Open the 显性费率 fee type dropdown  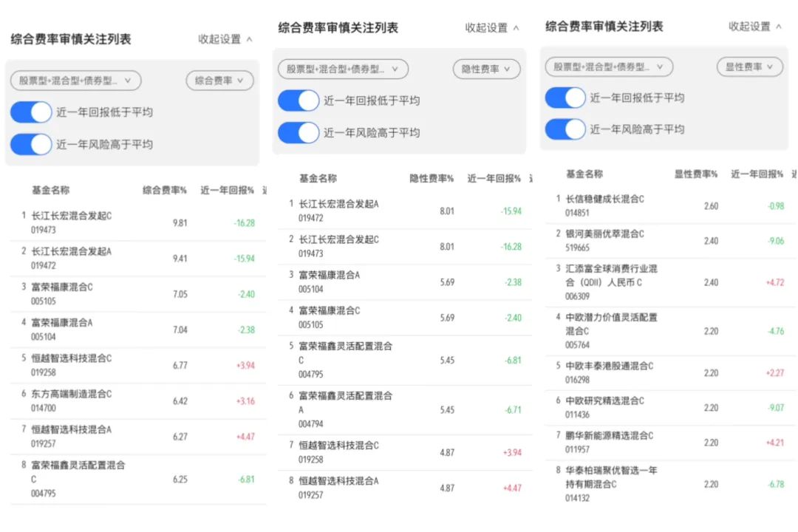click(749, 66)
